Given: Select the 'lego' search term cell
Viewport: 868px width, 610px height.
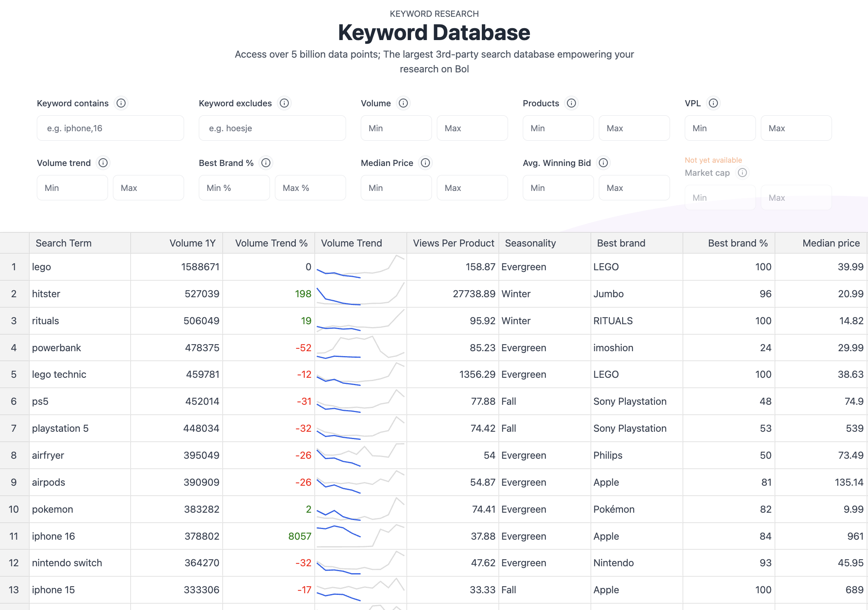Looking at the screenshot, I should pyautogui.click(x=80, y=267).
